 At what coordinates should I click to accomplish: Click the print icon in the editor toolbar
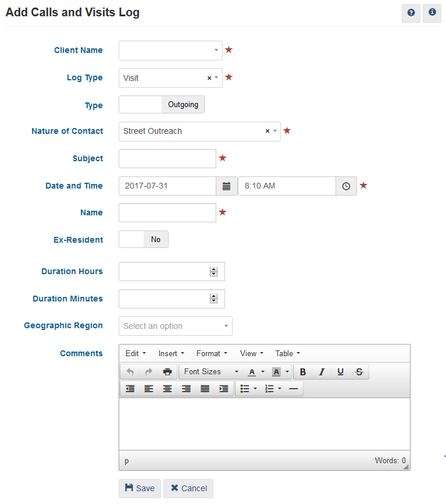(167, 372)
